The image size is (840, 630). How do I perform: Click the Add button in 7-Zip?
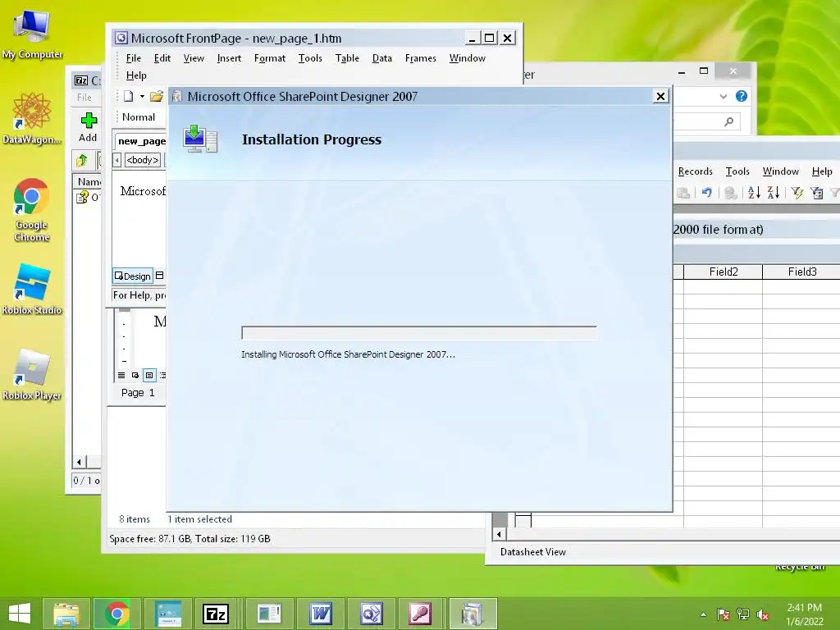pos(89,127)
